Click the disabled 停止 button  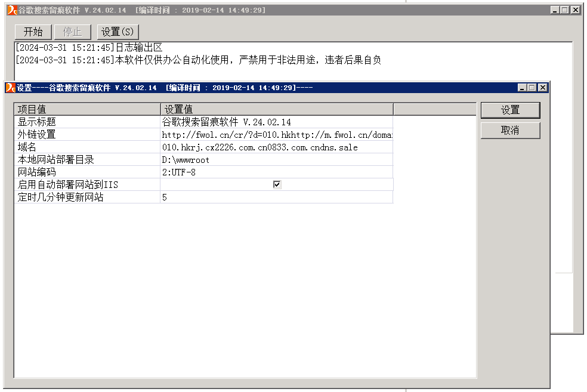[72, 31]
